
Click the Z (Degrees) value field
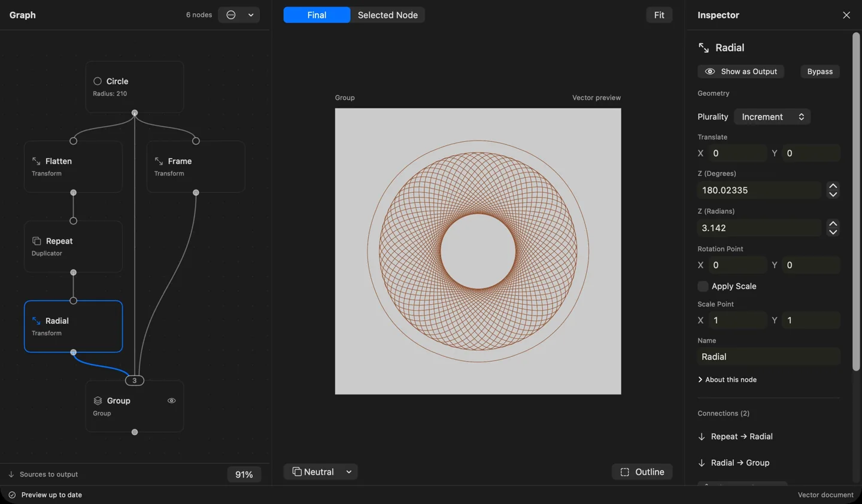[x=760, y=190]
